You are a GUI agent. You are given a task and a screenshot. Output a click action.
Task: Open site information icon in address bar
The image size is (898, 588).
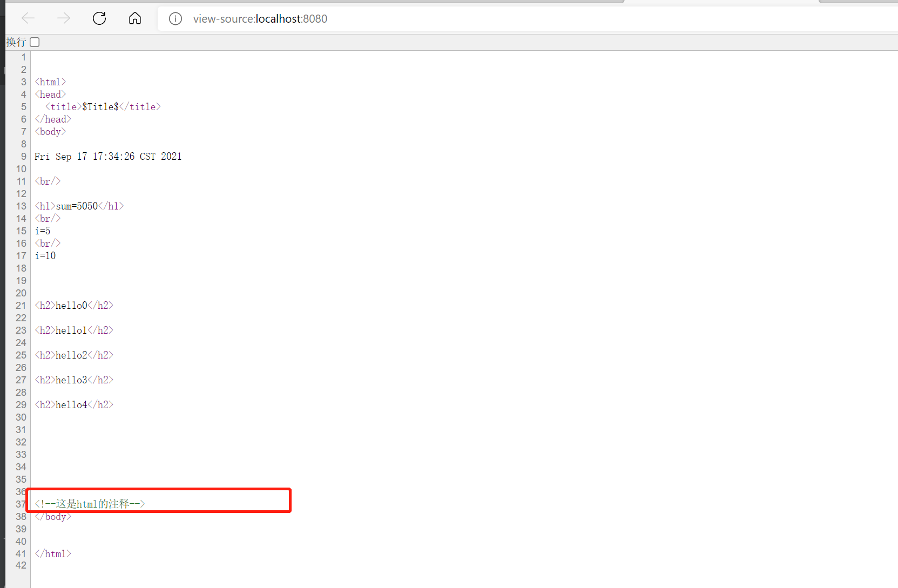[175, 19]
